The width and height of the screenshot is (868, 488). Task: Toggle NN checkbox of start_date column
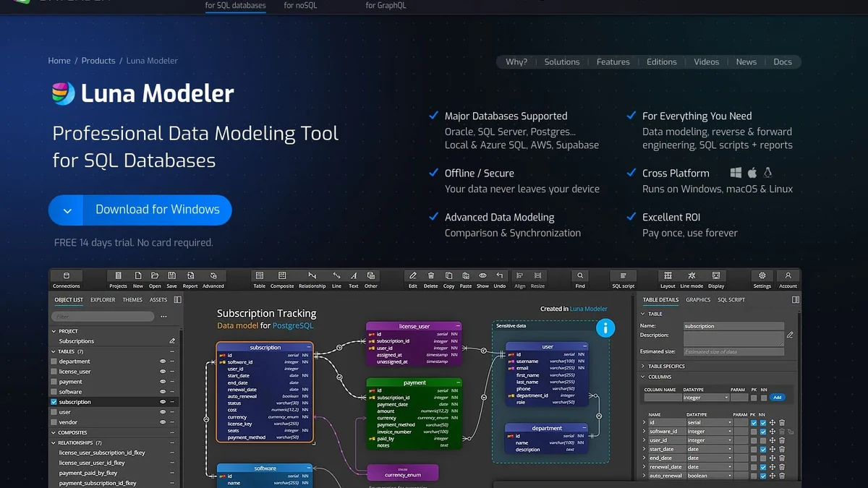click(x=763, y=449)
